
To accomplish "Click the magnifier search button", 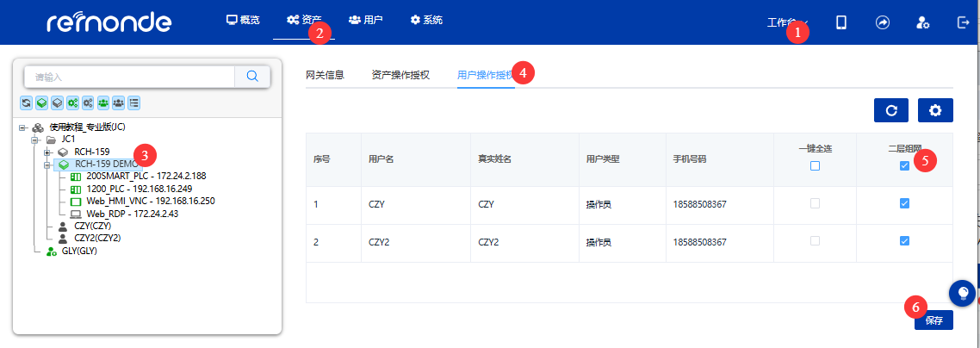I will click(252, 76).
